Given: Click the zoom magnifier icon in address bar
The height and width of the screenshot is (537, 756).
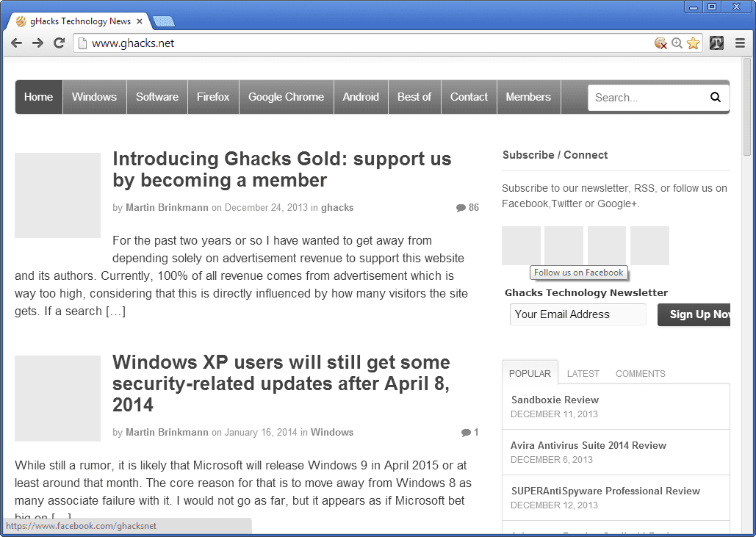Looking at the screenshot, I should (677, 43).
